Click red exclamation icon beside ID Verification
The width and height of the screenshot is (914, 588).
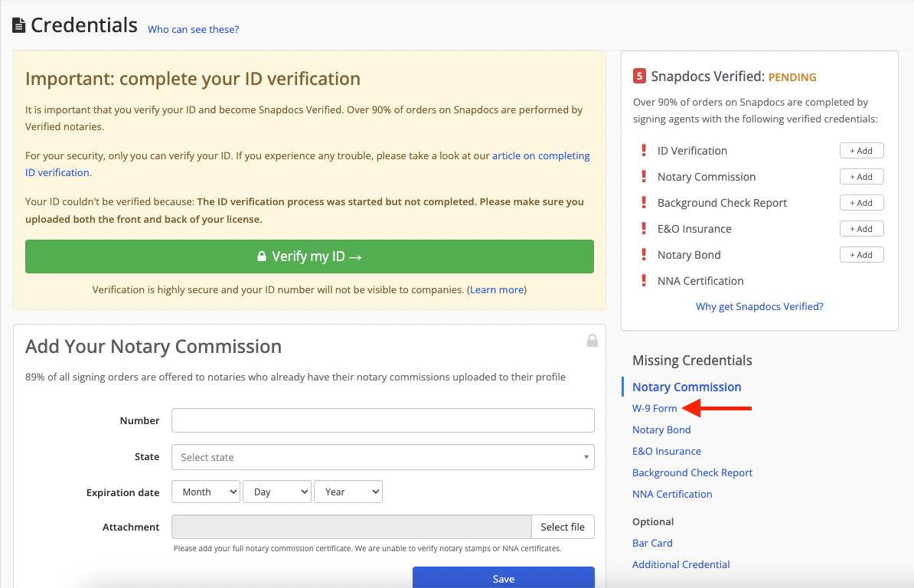(644, 151)
